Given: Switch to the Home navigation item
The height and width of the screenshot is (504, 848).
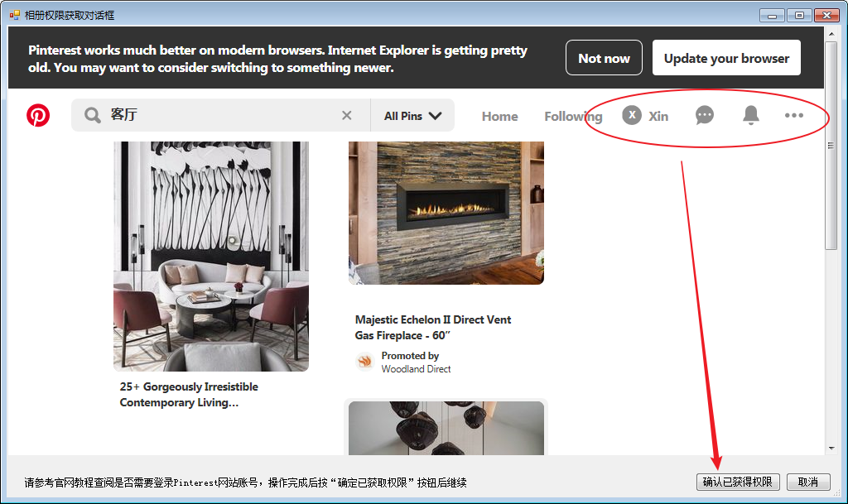Looking at the screenshot, I should coord(499,116).
